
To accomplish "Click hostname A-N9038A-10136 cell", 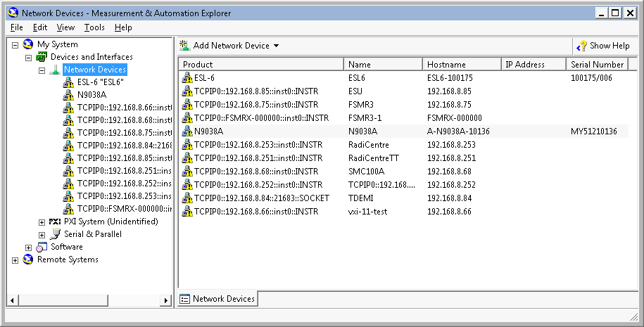I will (x=458, y=132).
